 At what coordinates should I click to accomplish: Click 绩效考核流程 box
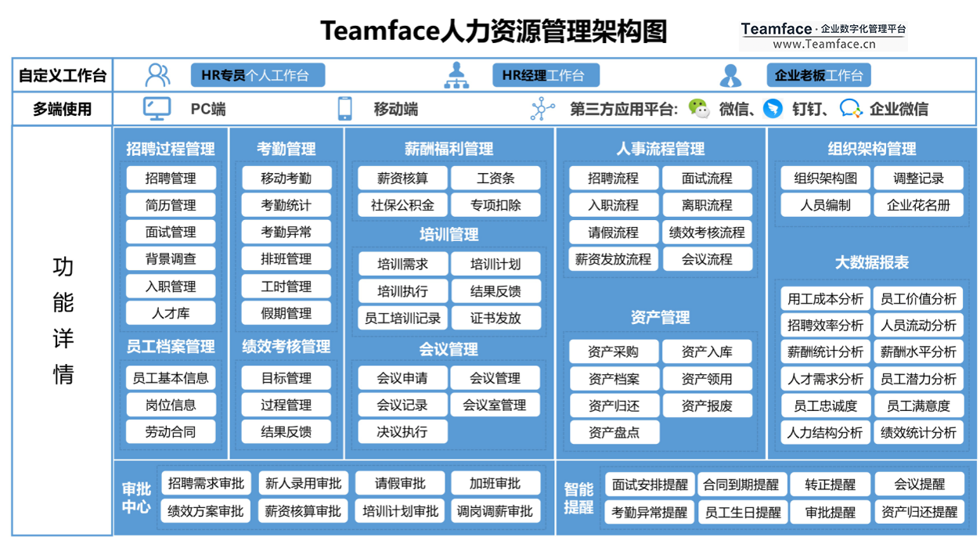coord(707,232)
